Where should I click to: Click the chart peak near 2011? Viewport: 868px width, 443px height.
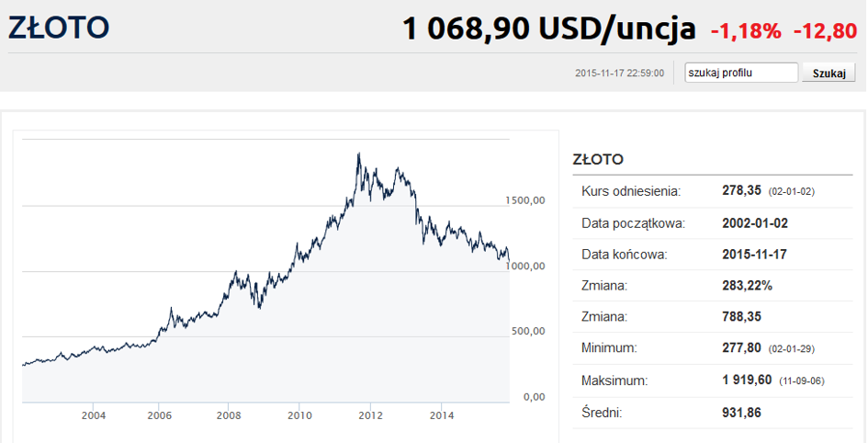pos(359,153)
